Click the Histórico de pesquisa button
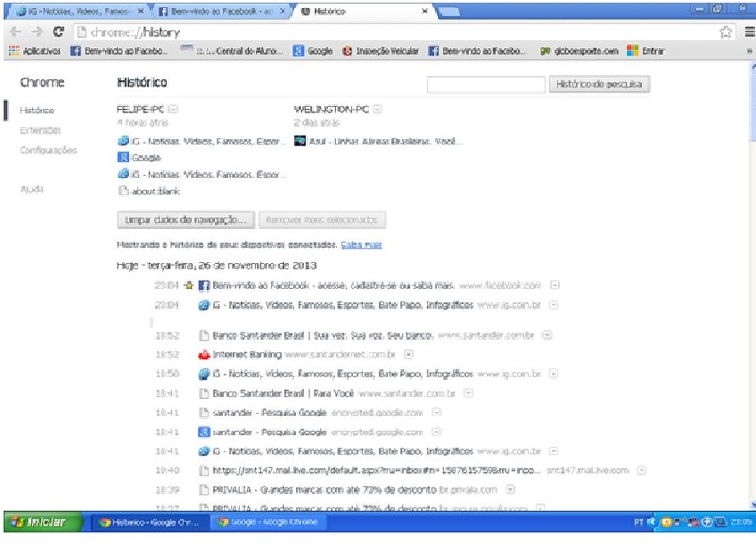This screenshot has width=756, height=544. [599, 84]
